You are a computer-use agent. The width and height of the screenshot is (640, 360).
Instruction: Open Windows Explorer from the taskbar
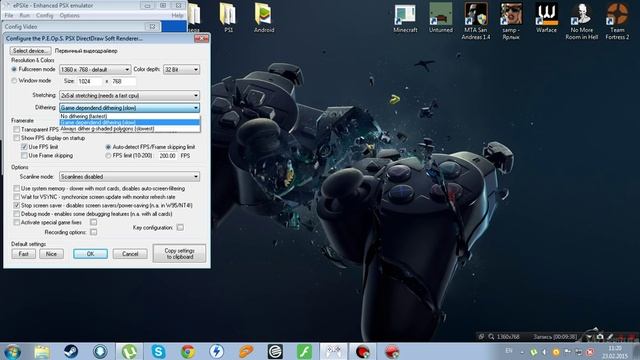42,351
